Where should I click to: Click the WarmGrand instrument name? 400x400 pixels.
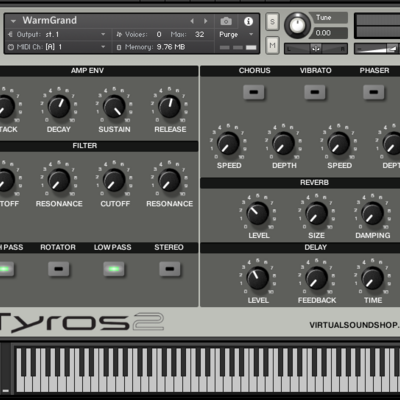50,20
